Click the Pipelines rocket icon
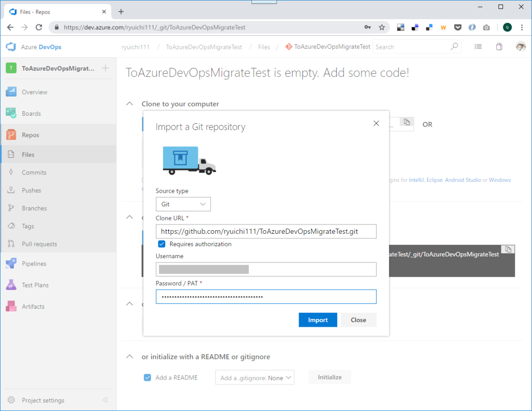The width and height of the screenshot is (532, 411). [x=11, y=263]
